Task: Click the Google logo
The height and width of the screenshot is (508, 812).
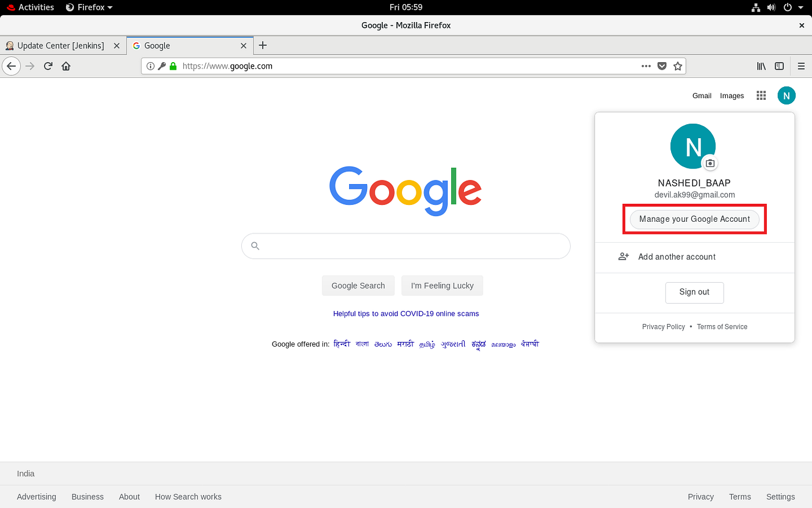Action: [x=405, y=190]
